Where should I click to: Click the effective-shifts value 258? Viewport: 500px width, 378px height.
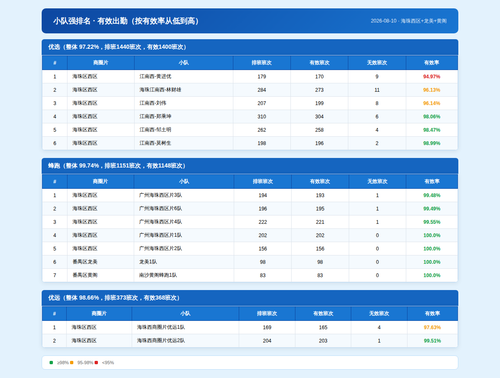(319, 130)
